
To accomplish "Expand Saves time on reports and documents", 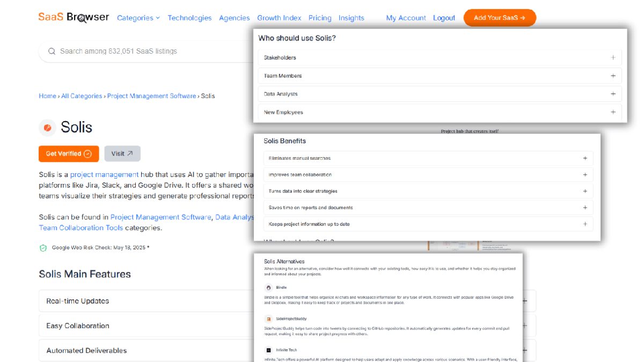I will point(585,208).
